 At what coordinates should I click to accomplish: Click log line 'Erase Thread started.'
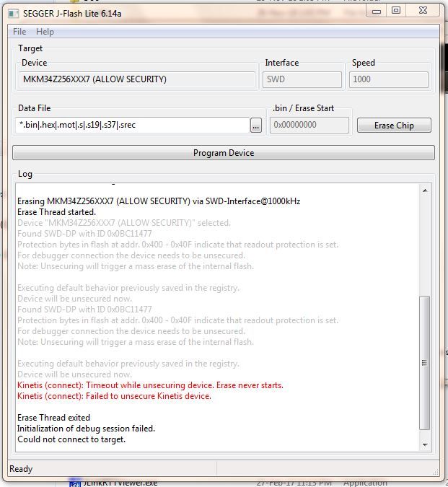coord(56,212)
